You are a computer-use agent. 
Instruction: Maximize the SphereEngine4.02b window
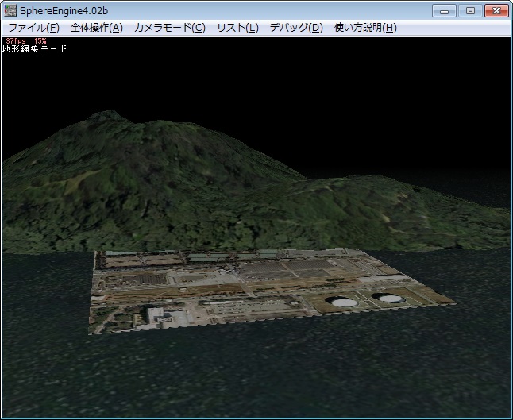pos(470,11)
